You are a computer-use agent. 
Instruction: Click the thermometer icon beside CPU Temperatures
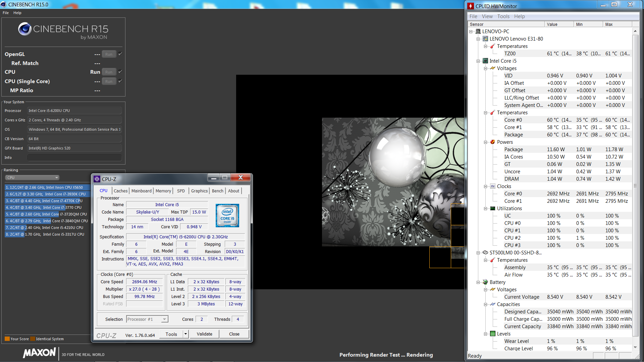click(493, 113)
